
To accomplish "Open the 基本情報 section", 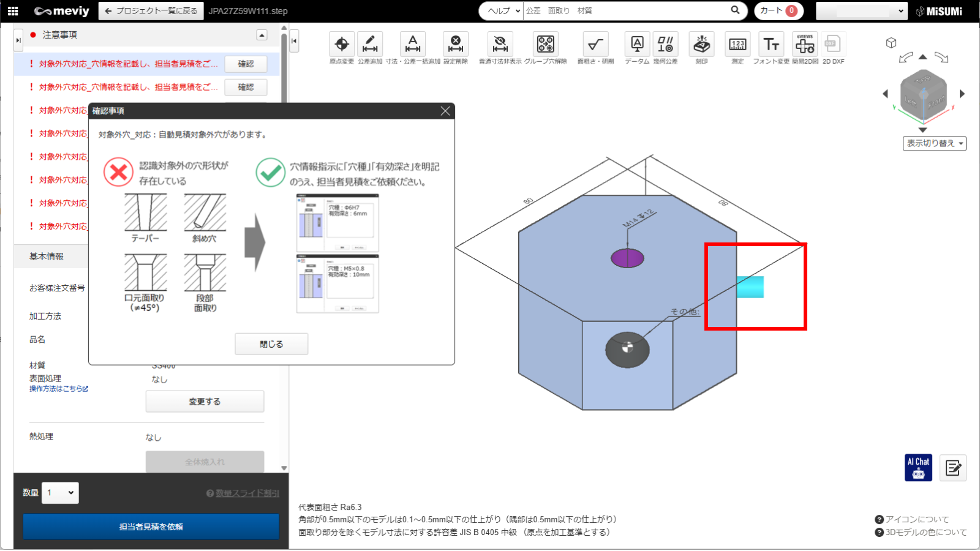I will (x=47, y=257).
